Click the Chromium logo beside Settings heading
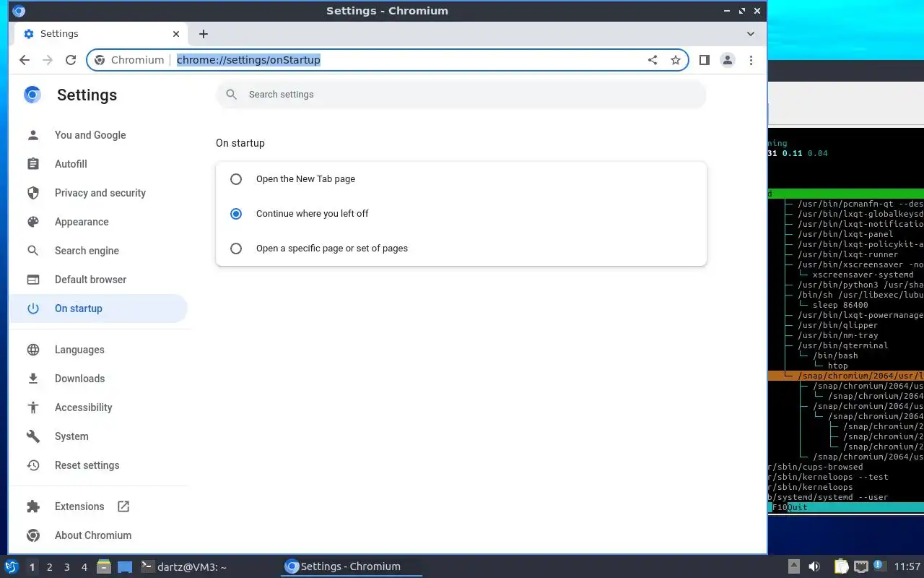 (32, 95)
